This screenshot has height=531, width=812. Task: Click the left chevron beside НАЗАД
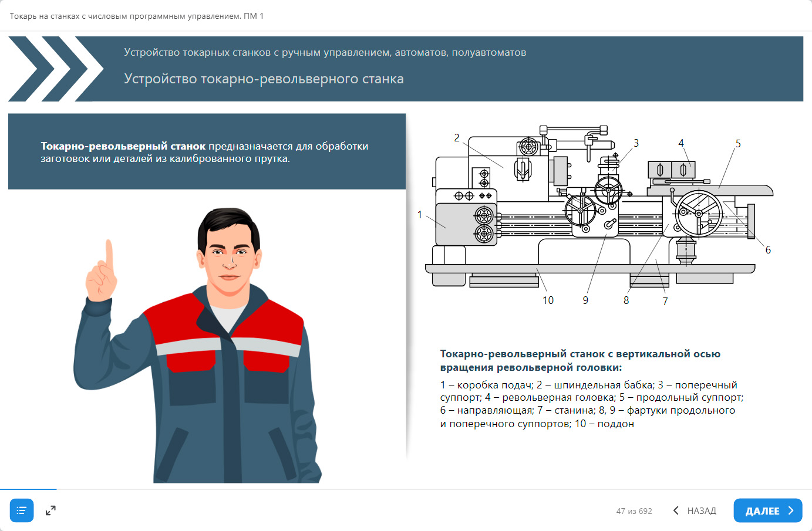coord(676,510)
